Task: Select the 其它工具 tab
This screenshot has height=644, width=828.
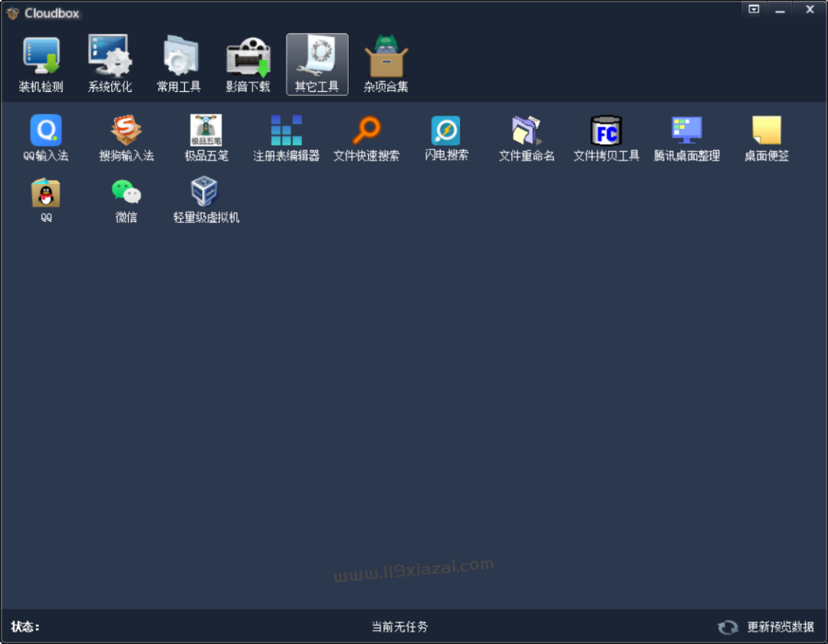Action: click(317, 64)
